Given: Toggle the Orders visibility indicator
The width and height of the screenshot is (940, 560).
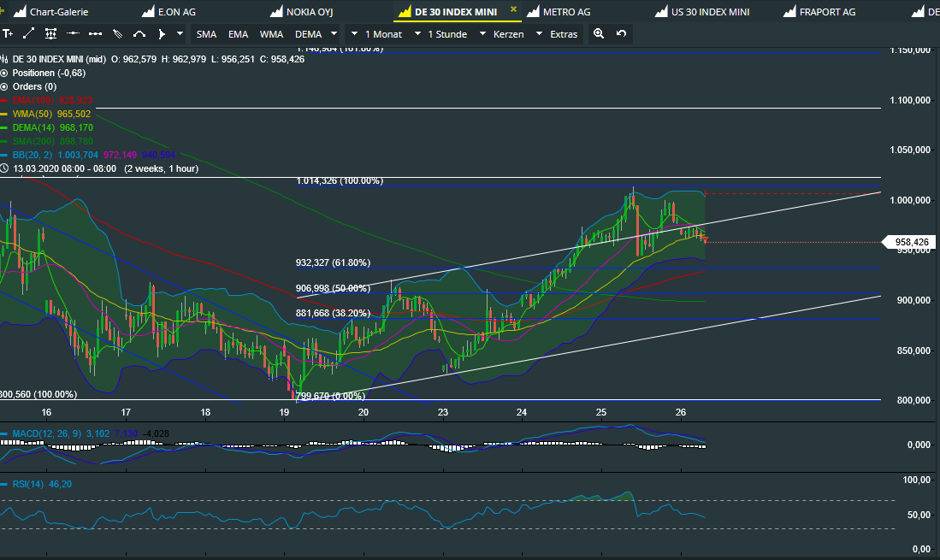Looking at the screenshot, I should (5, 86).
